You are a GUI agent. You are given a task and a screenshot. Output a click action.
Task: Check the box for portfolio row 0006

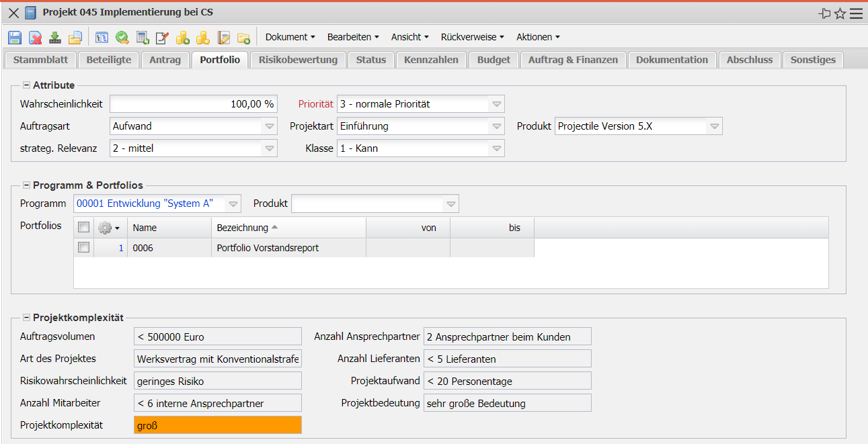point(84,248)
